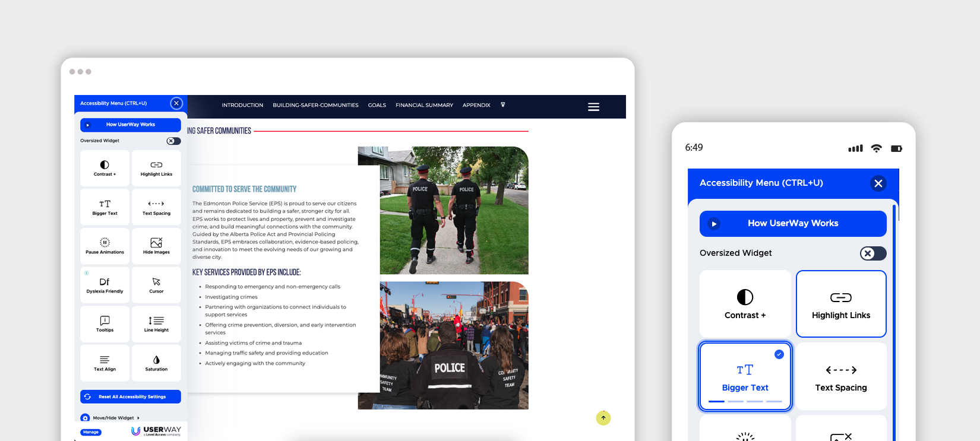Image resolution: width=980 pixels, height=441 pixels.
Task: Click 'COMMITTED TO SERVE THE COMMUNITY' heading
Action: click(244, 189)
